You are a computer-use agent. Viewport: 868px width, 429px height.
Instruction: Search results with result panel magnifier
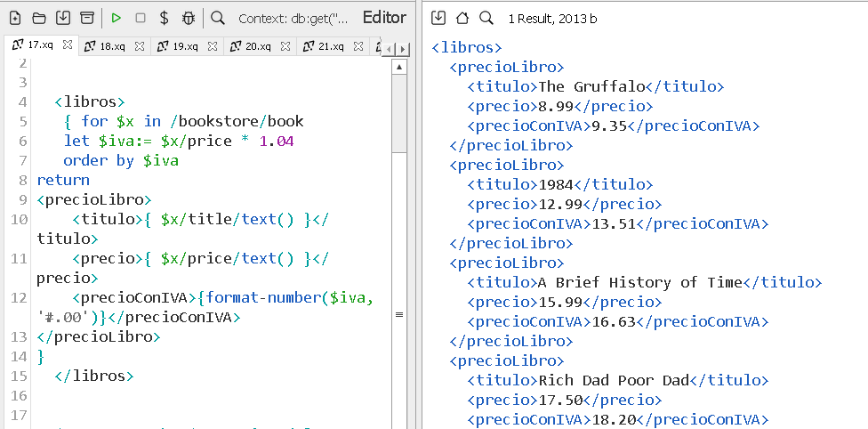(x=486, y=18)
